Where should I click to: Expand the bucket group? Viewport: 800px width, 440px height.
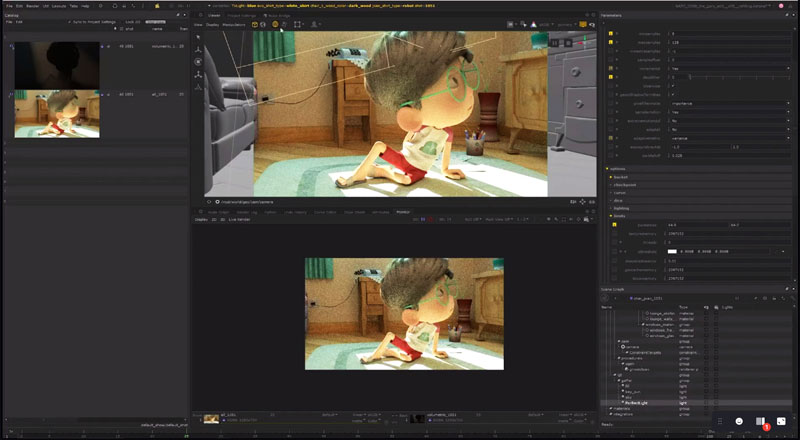(x=620, y=177)
